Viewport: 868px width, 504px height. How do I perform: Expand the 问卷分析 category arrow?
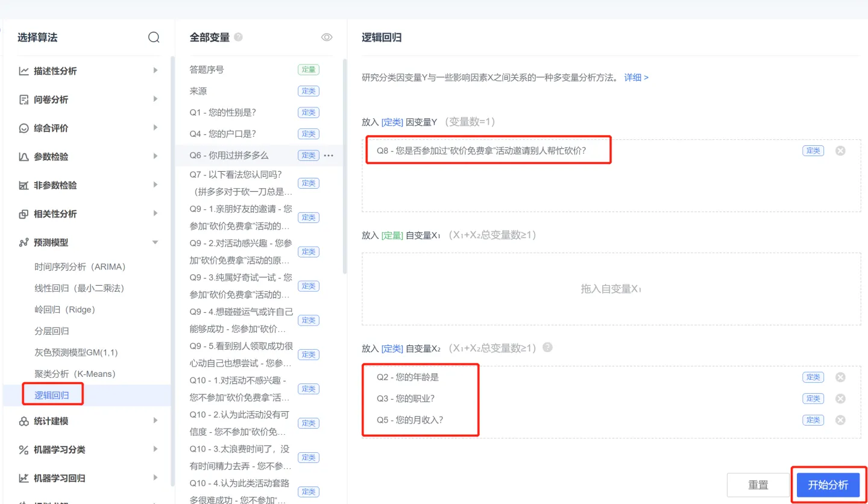coord(156,99)
